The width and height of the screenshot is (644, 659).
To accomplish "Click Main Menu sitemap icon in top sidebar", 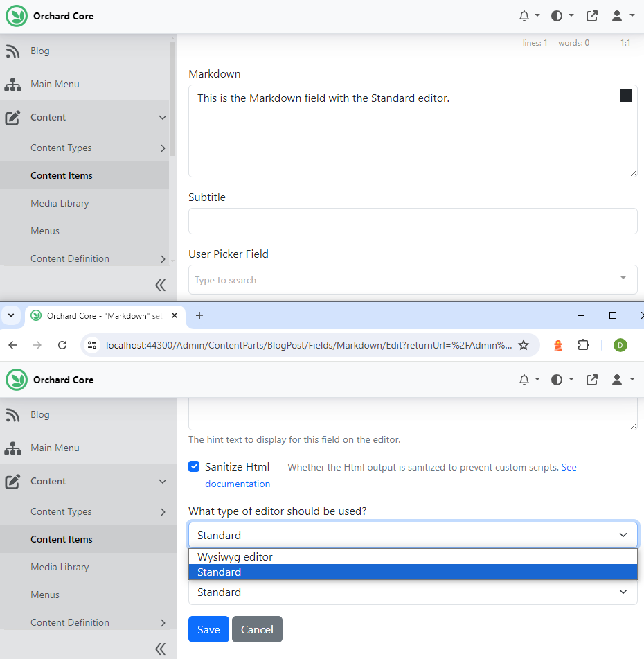I will tap(12, 85).
